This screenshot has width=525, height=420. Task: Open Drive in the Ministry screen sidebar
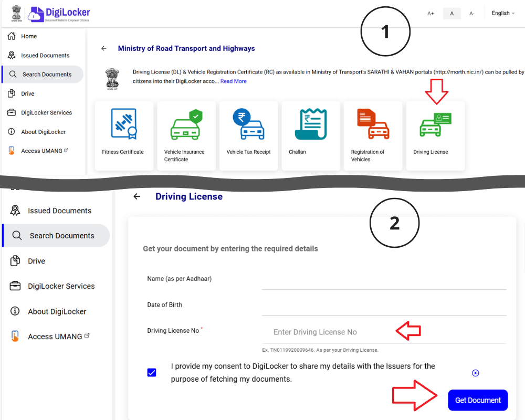pos(21,93)
